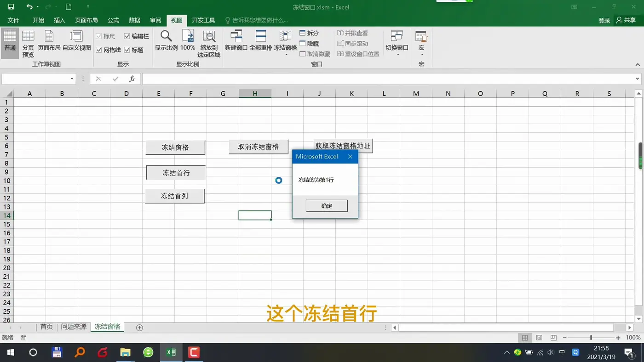Screen dimensions: 644x362
Task: Open the 宏 macros dropdown
Action: [421, 44]
